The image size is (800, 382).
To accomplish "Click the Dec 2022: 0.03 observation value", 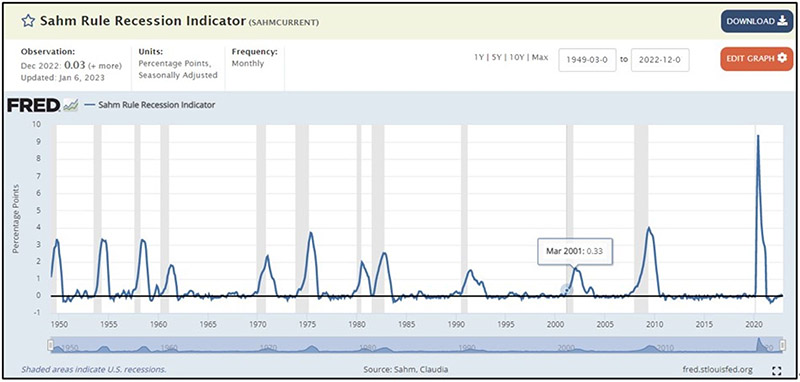I will pyautogui.click(x=53, y=66).
